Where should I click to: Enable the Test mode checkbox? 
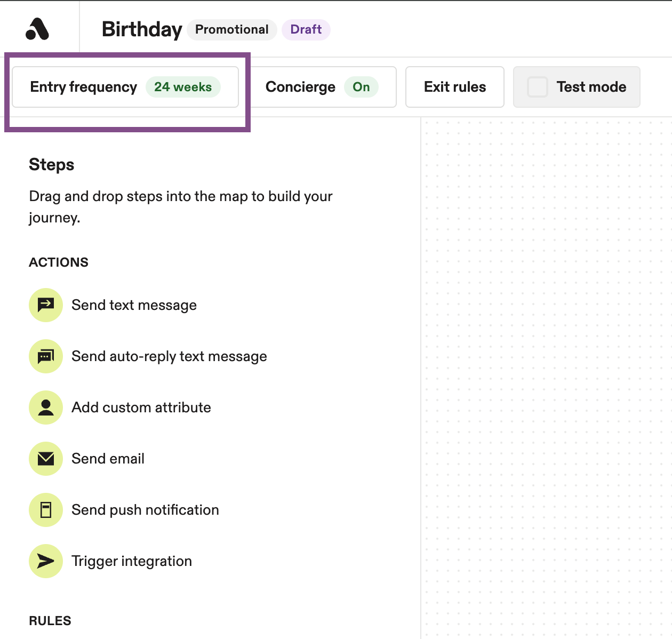[x=538, y=87]
